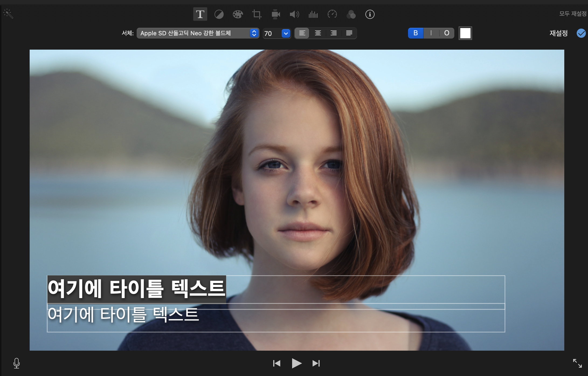Click the magic wand auto-enhance icon
The width and height of the screenshot is (588, 376).
click(8, 13)
